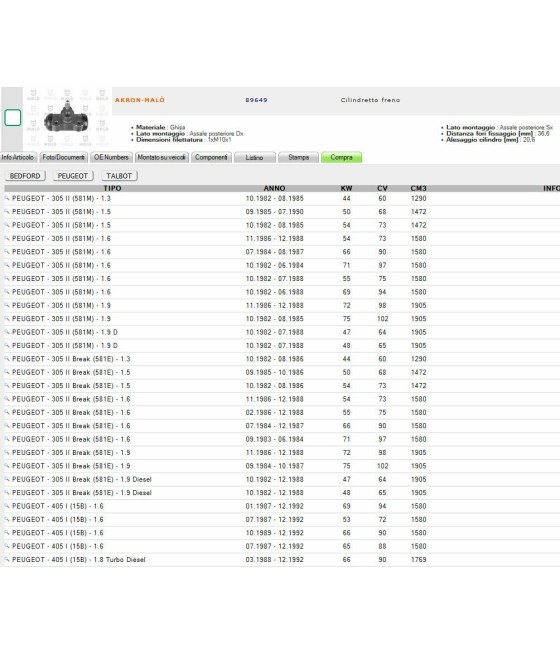
Task: Click magnifier icon for 305 II (581M) 1.6 69 KW row
Action: [7, 292]
